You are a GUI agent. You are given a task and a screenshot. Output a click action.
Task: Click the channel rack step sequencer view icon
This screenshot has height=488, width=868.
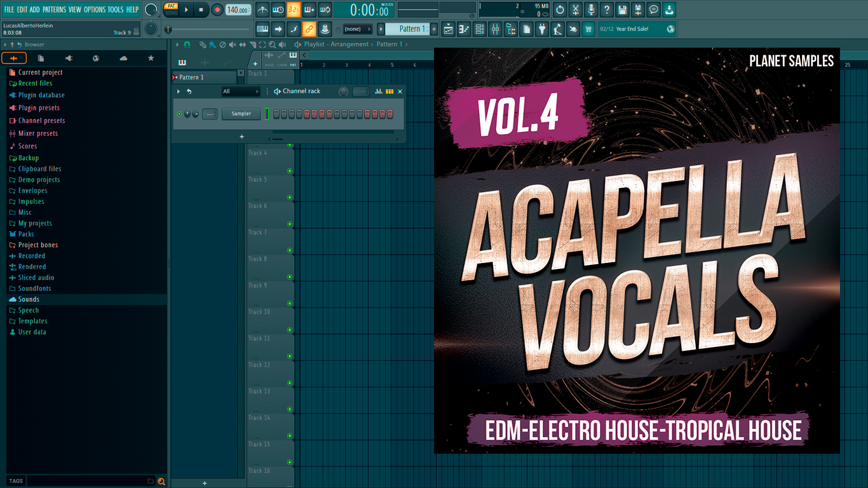pos(390,91)
